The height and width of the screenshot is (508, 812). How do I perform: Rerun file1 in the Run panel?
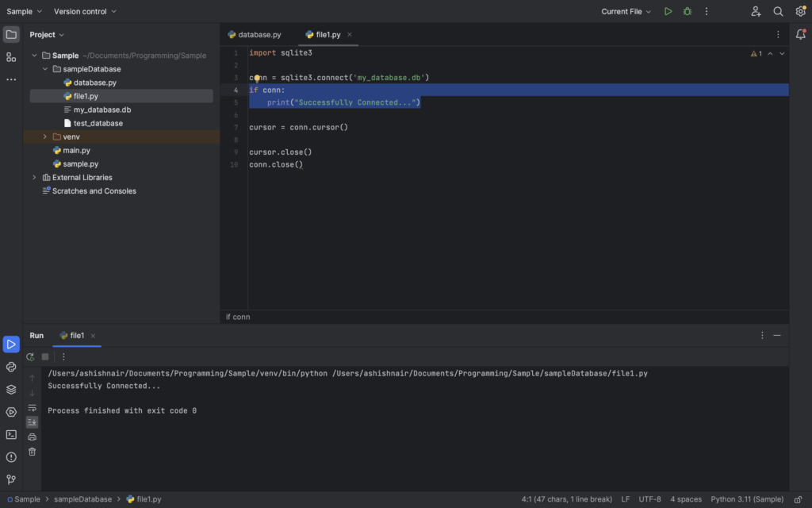(x=31, y=356)
